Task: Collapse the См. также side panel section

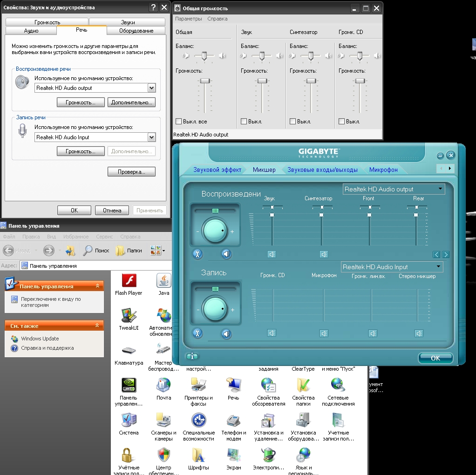Action: tap(97, 326)
